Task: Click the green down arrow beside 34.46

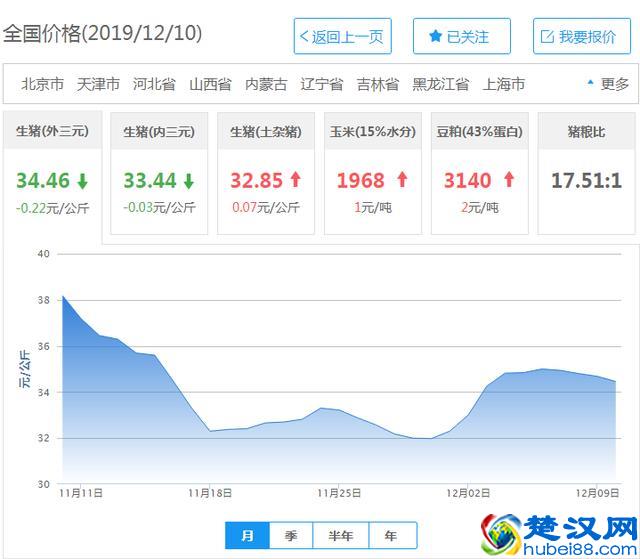Action: (83, 181)
